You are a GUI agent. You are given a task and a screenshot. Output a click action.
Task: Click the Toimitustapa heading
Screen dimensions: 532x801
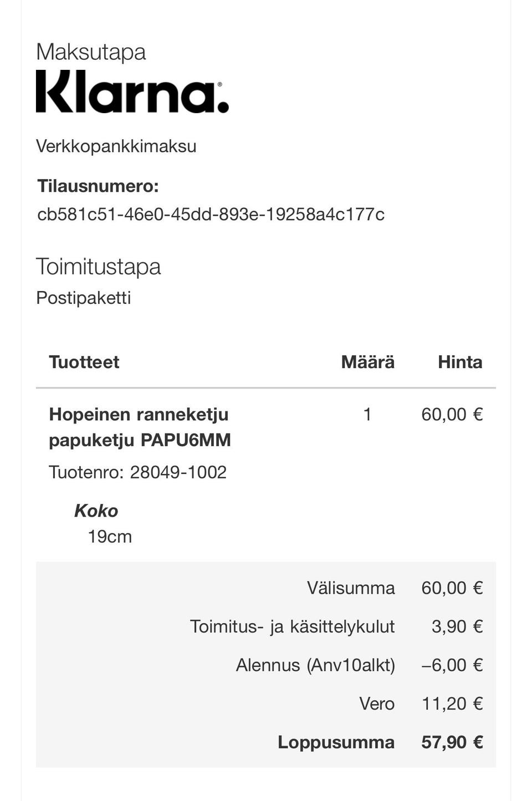pos(98,267)
